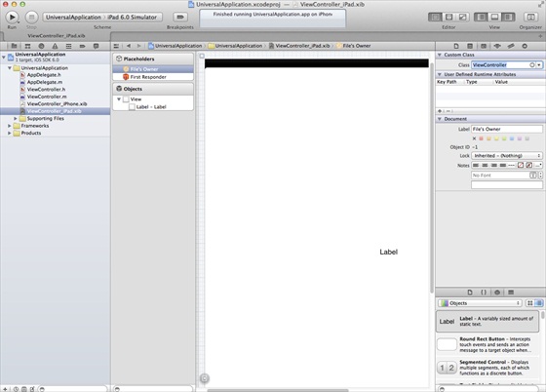Expand the Supporting Files folder
Viewport: 546px width, 392px height.
click(16, 119)
